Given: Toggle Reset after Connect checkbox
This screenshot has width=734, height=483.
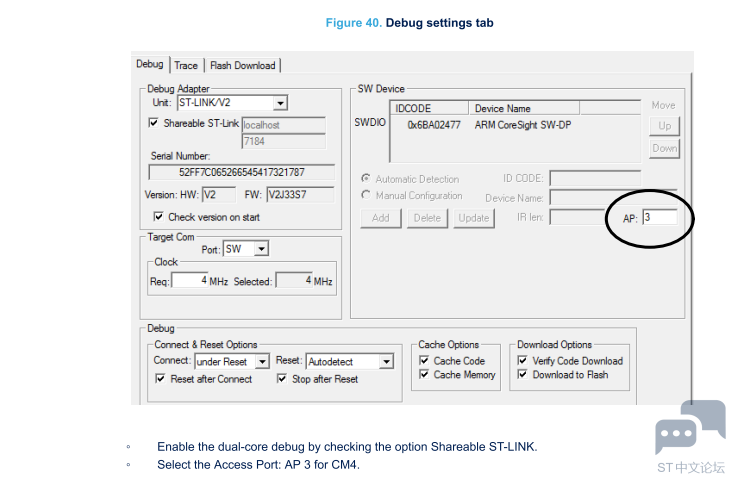Looking at the screenshot, I should [160, 378].
